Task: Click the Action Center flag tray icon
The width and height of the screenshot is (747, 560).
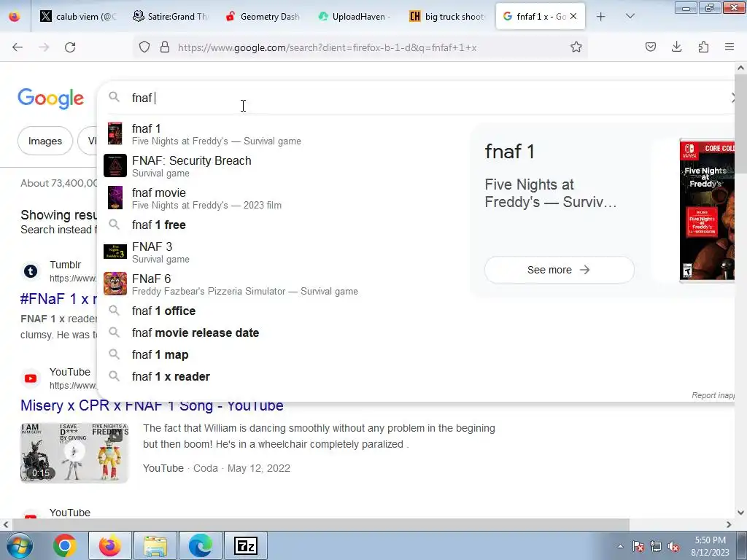Action: pos(638,546)
